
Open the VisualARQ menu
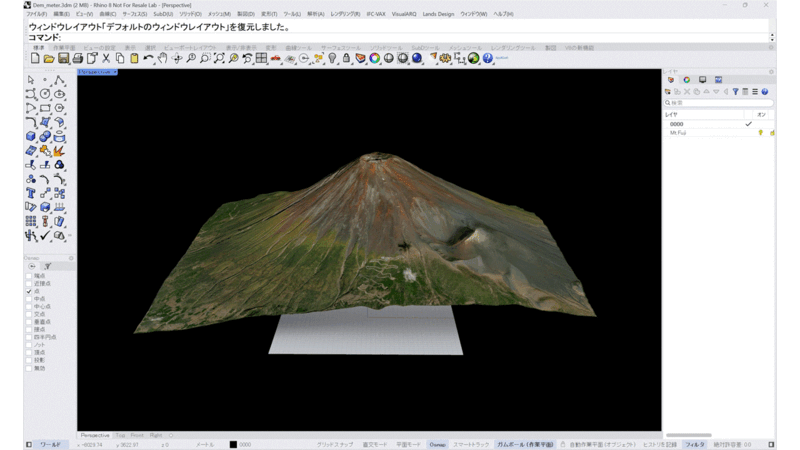pos(404,14)
